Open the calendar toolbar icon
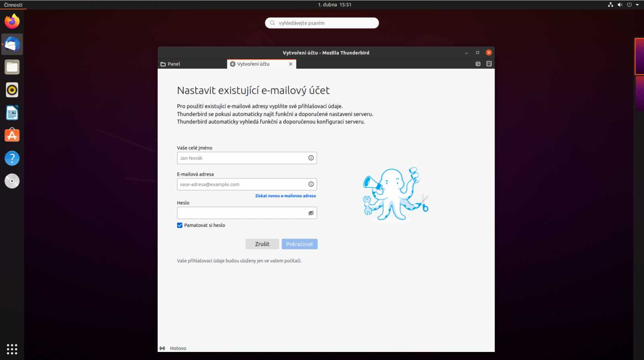Screen dimensions: 644x360 (478, 64)
